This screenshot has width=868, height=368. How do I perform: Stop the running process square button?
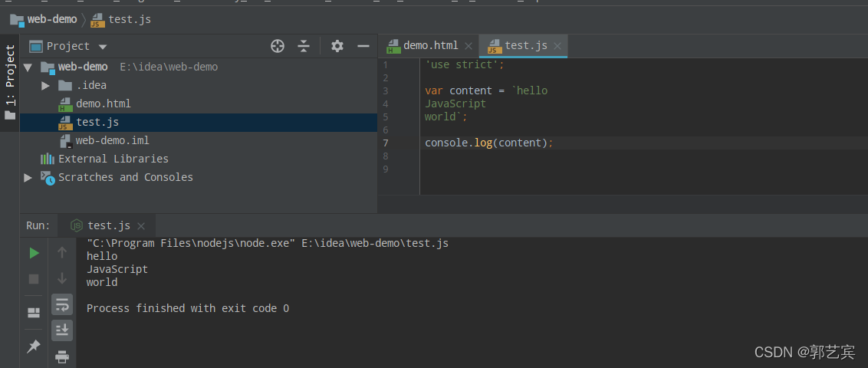(x=34, y=279)
